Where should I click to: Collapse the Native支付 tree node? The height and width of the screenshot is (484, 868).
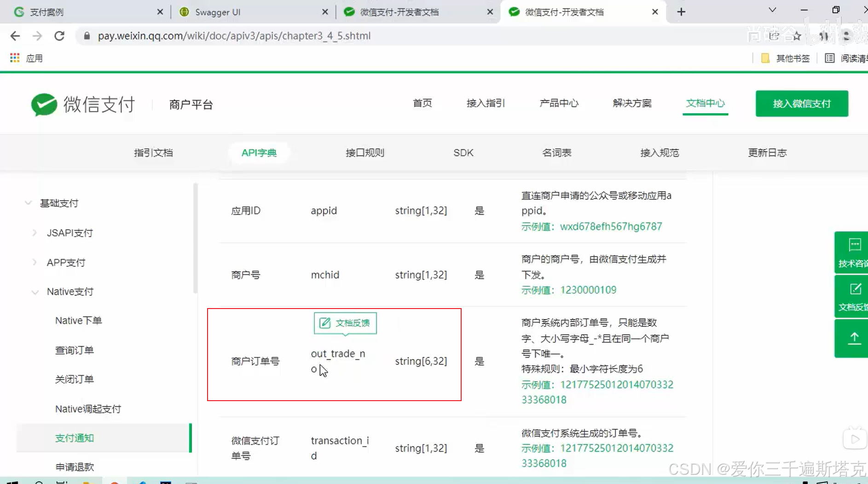(x=35, y=292)
